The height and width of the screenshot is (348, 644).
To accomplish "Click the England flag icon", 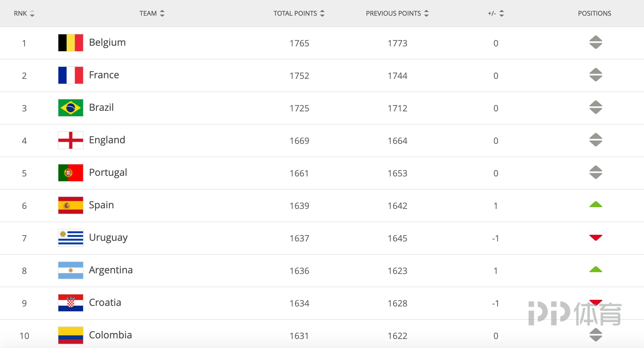I will [70, 140].
